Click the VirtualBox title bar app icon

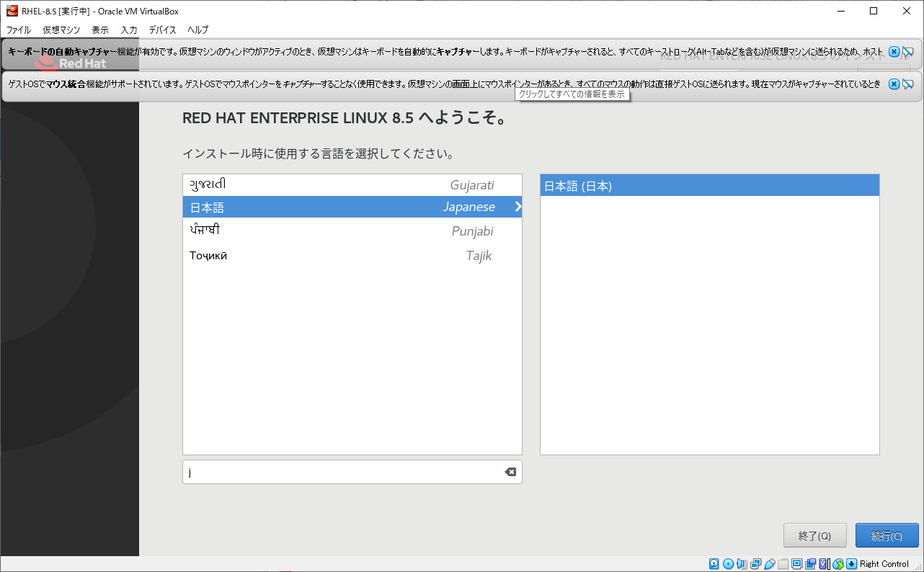coord(12,11)
